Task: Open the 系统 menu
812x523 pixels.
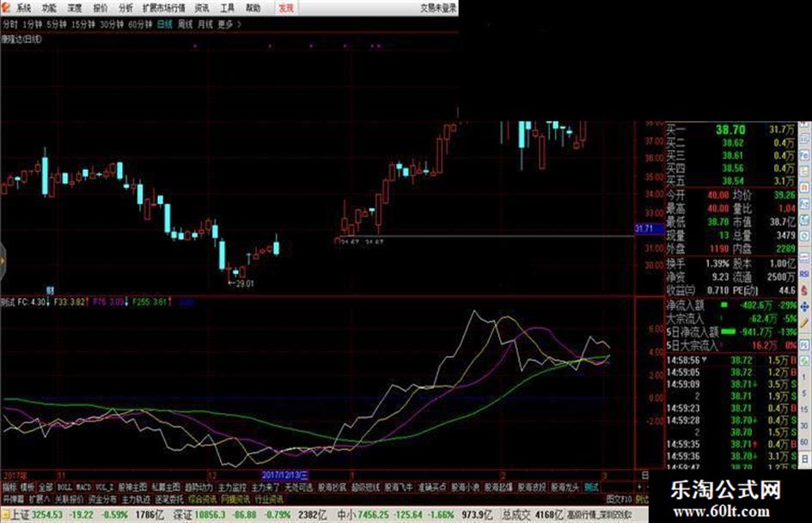Action: tap(23, 8)
